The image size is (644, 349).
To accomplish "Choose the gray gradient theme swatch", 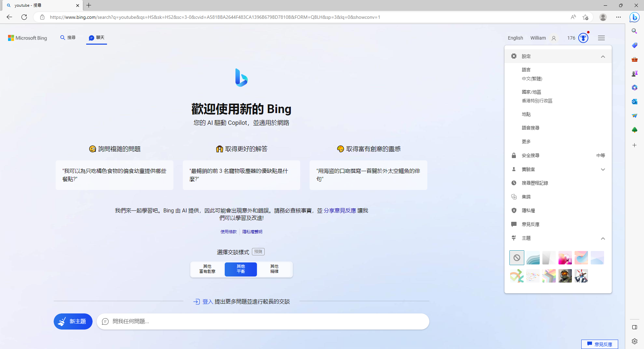I will click(549, 258).
